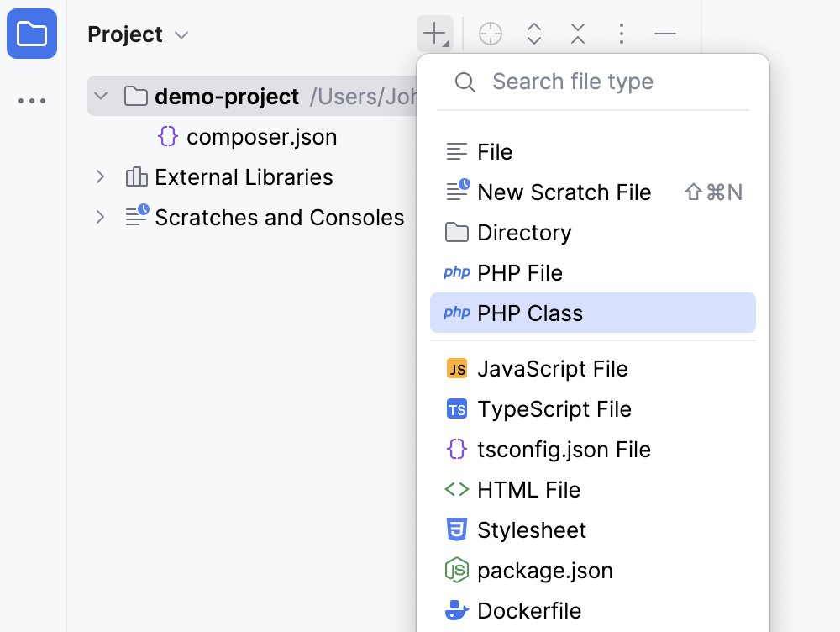Click the Project tool window folder icon

[x=32, y=34]
